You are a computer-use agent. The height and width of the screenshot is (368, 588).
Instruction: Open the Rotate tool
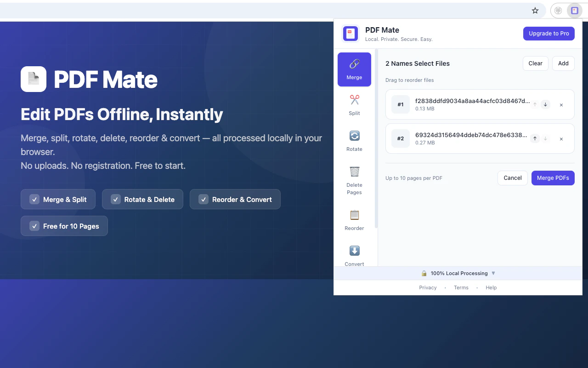(354, 141)
